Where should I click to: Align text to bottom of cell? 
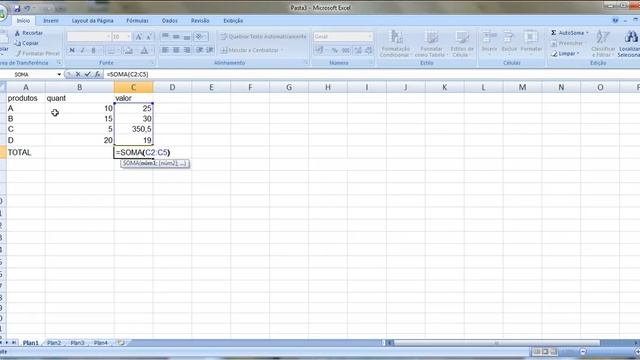tap(187, 37)
